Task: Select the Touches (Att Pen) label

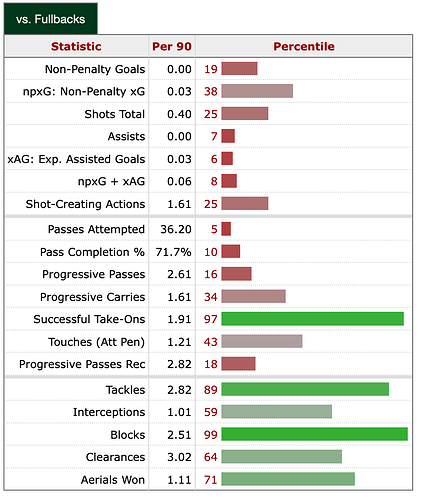Action: 97,342
